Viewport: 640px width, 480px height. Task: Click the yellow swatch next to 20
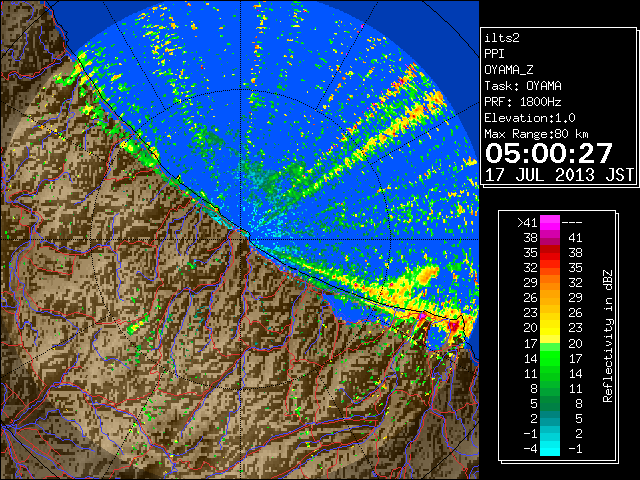tap(550, 328)
